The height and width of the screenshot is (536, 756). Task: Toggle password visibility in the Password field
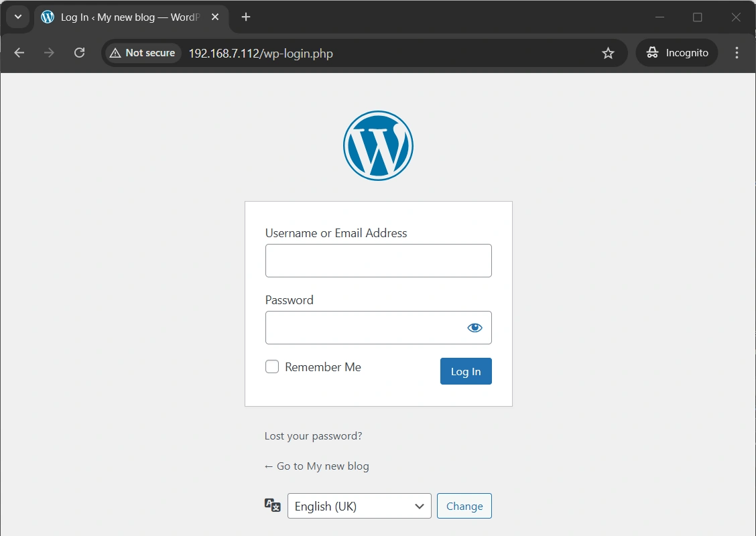click(475, 327)
